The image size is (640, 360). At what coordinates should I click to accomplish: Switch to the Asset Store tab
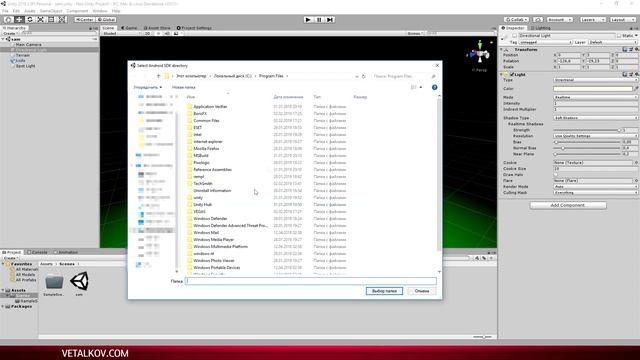click(x=157, y=28)
